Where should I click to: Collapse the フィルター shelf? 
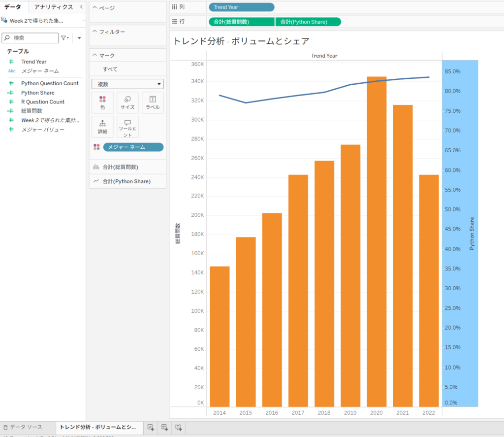[95, 32]
